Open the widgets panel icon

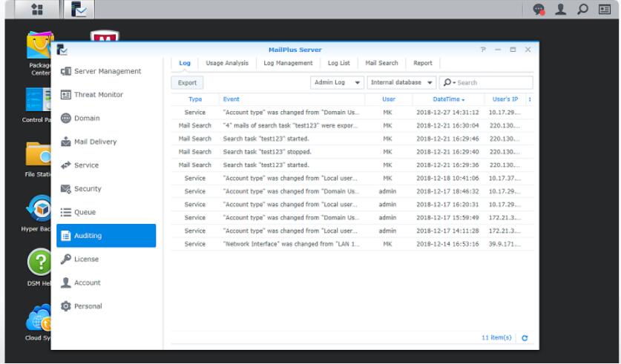coord(605,9)
